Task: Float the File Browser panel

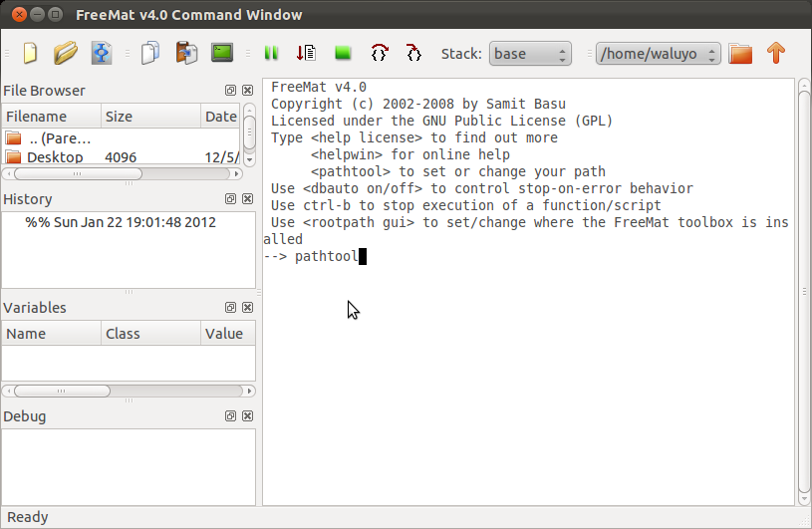Action: pyautogui.click(x=230, y=91)
